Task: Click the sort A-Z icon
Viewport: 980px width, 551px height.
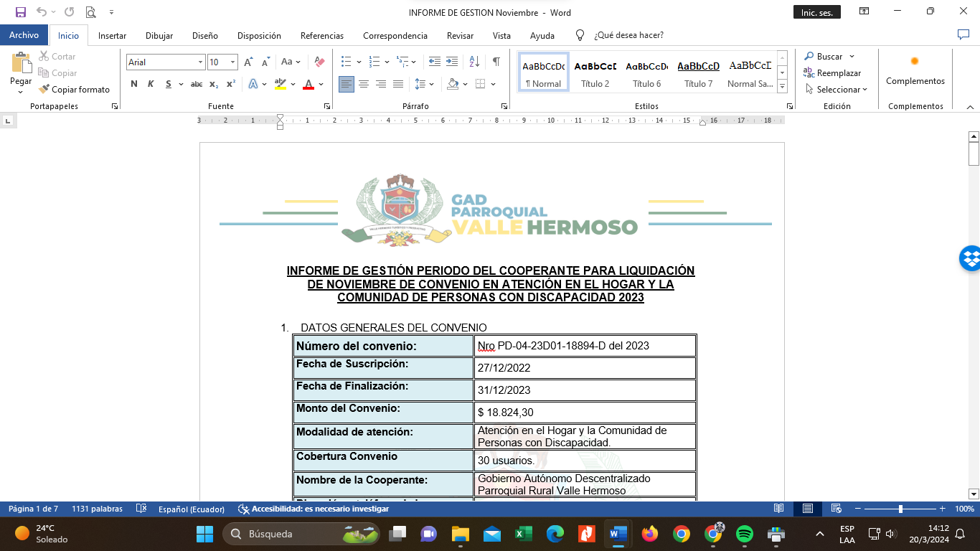Action: tap(474, 62)
